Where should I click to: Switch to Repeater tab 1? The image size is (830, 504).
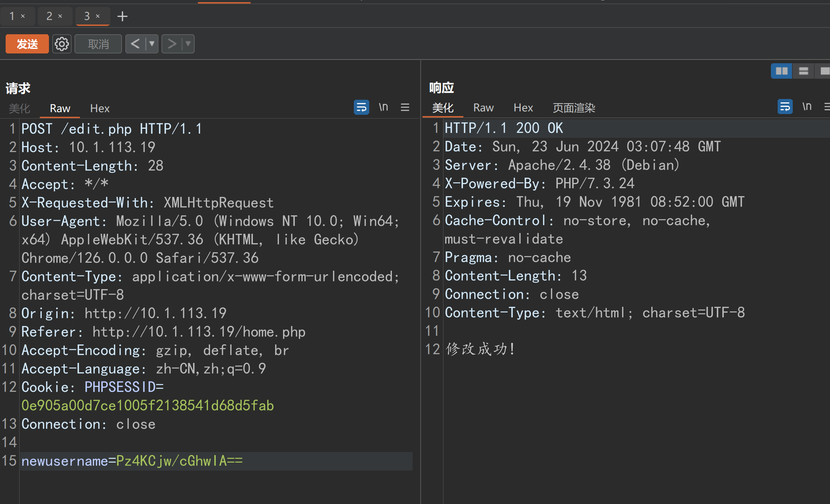point(12,16)
